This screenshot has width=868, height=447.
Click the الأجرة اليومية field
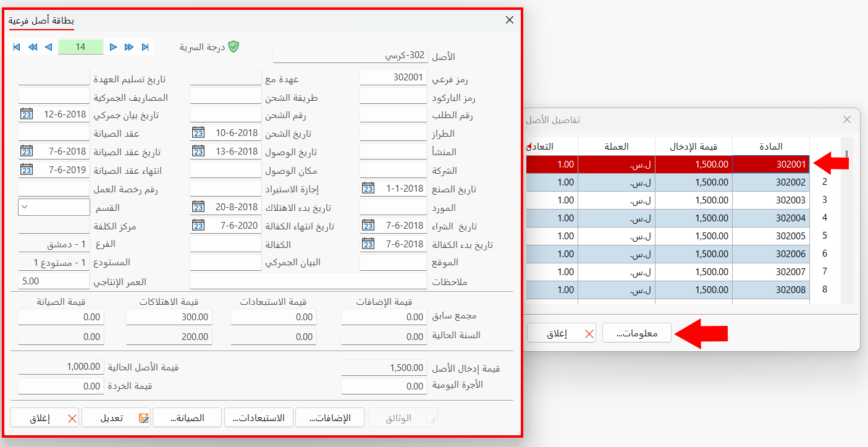(x=384, y=386)
